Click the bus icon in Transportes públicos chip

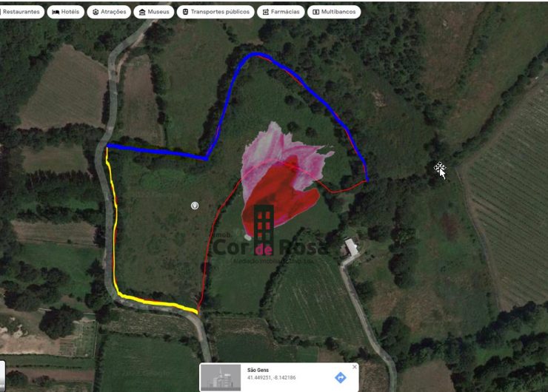[185, 12]
